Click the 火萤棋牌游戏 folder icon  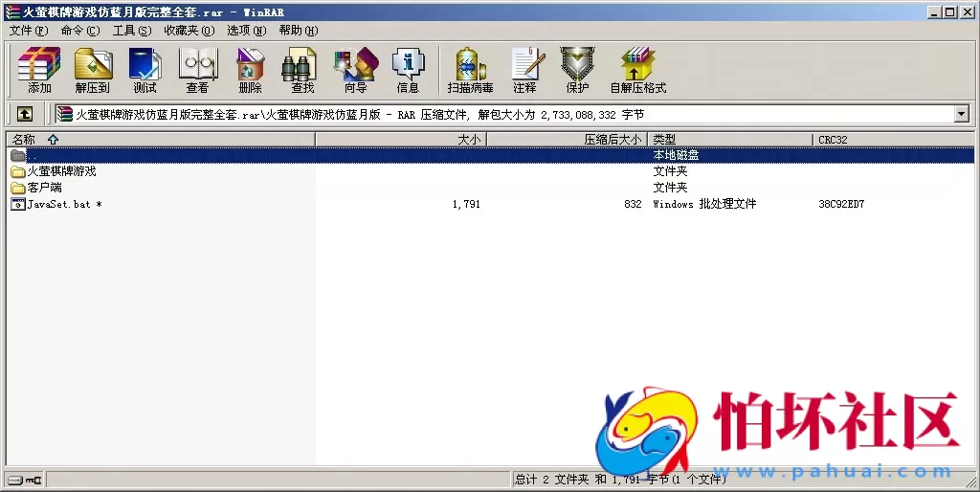(x=17, y=171)
